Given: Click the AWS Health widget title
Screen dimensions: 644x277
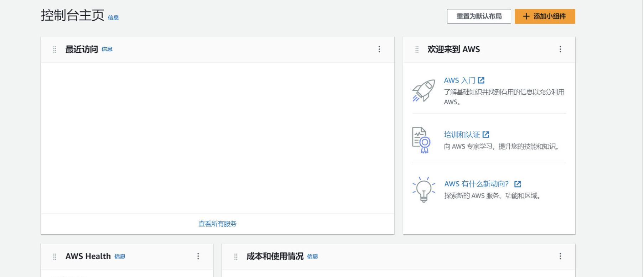Looking at the screenshot, I should tap(88, 256).
